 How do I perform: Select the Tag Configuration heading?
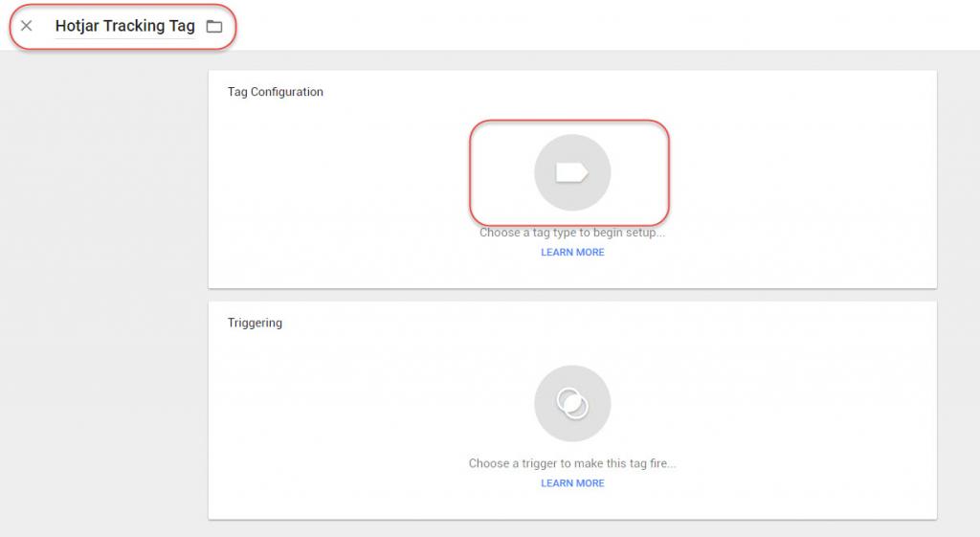(275, 92)
